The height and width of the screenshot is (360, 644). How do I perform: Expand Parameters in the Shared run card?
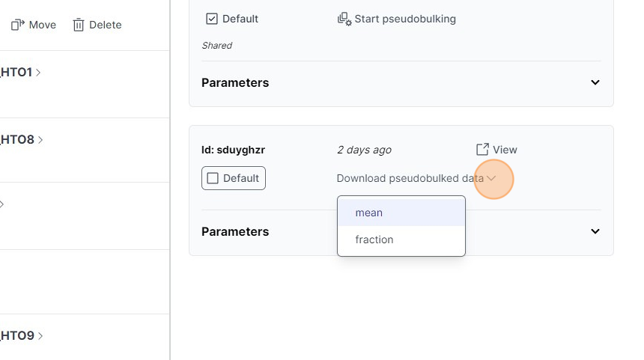point(595,82)
